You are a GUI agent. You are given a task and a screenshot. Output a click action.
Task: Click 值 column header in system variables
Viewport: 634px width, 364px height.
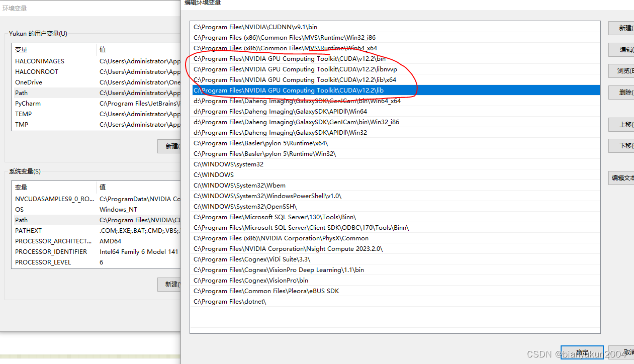coord(138,188)
